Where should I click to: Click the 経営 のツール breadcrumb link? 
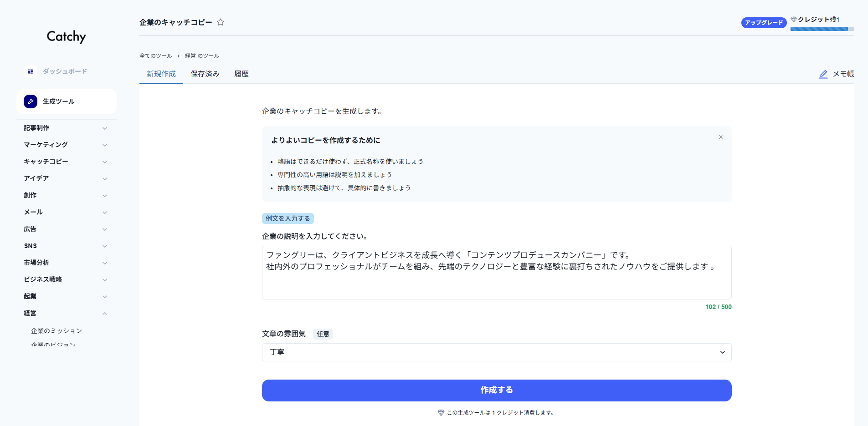202,56
